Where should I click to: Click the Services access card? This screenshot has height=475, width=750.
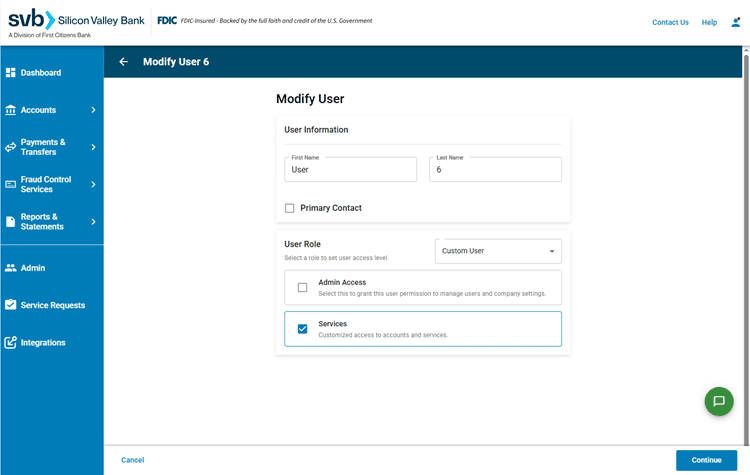tap(423, 329)
